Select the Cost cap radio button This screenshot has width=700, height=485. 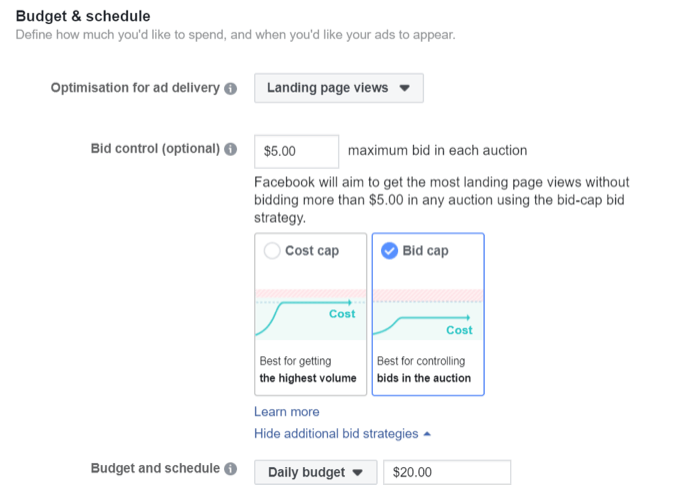click(x=272, y=251)
